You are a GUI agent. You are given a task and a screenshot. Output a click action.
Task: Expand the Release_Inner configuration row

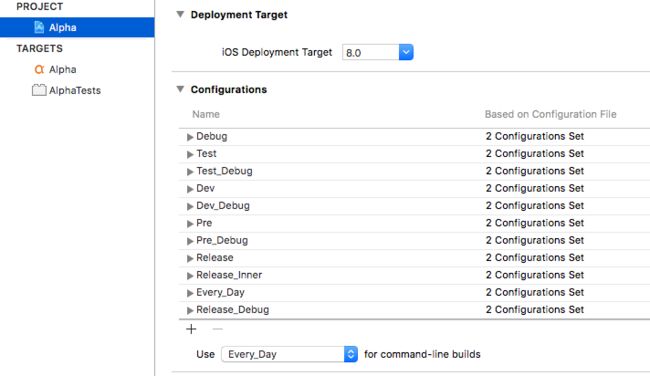pos(190,276)
